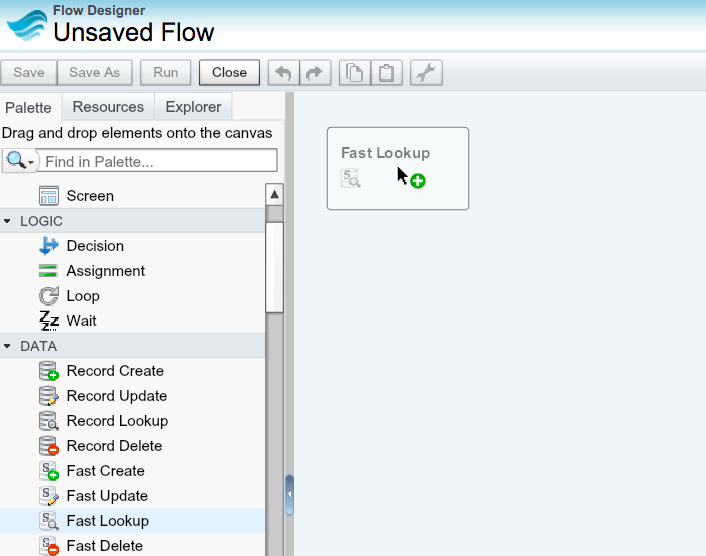
Task: Collapse the LOGIC section
Action: pyautogui.click(x=9, y=221)
